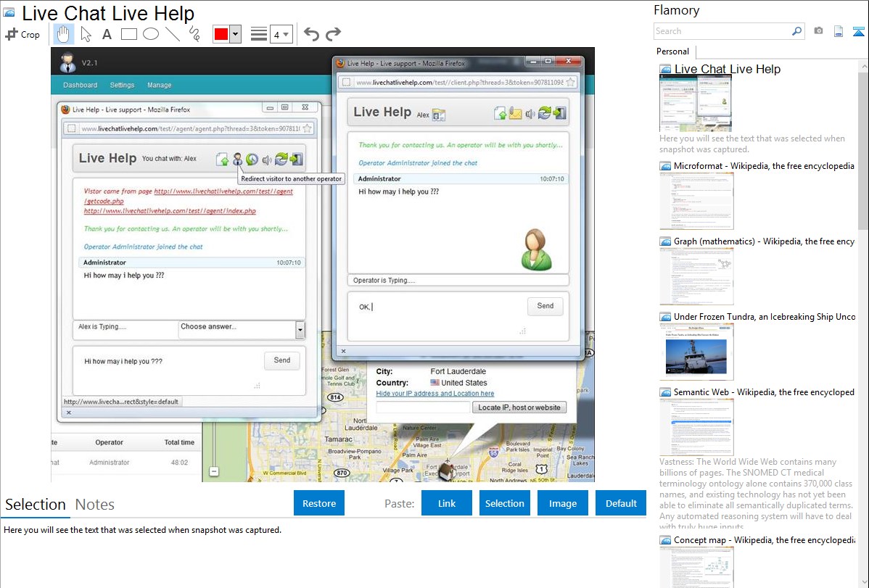
Task: Click the clock history icon in agent window
Action: (x=252, y=160)
